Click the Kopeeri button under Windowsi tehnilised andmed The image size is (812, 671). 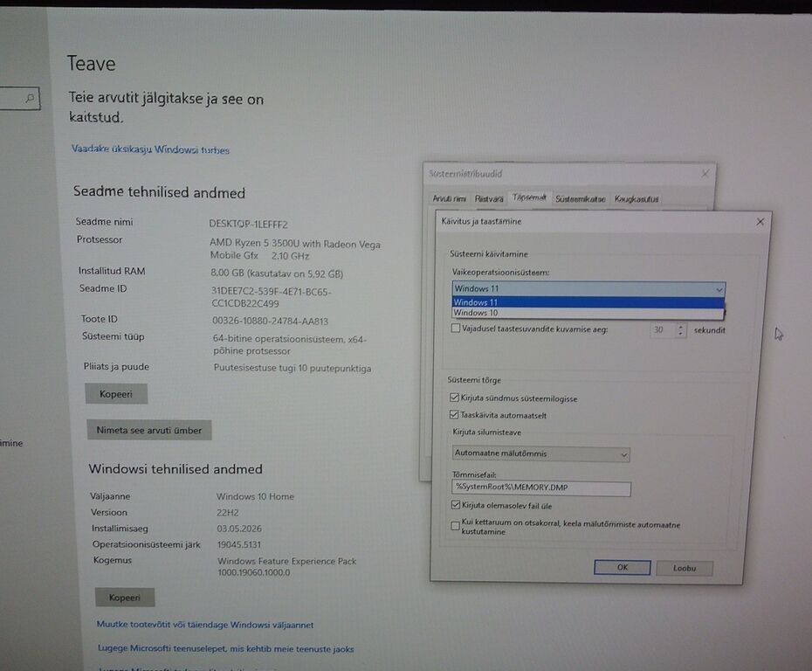(124, 598)
